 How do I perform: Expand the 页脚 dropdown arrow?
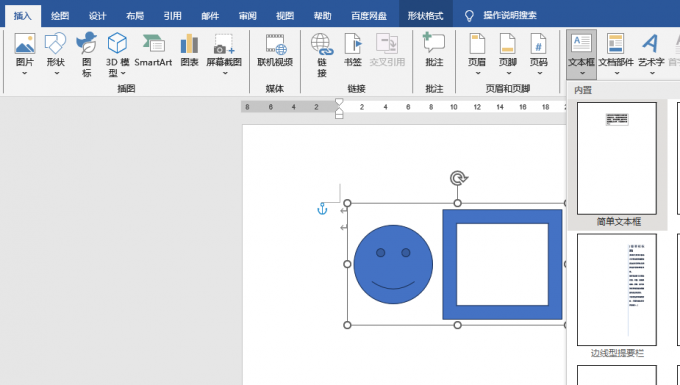click(508, 73)
